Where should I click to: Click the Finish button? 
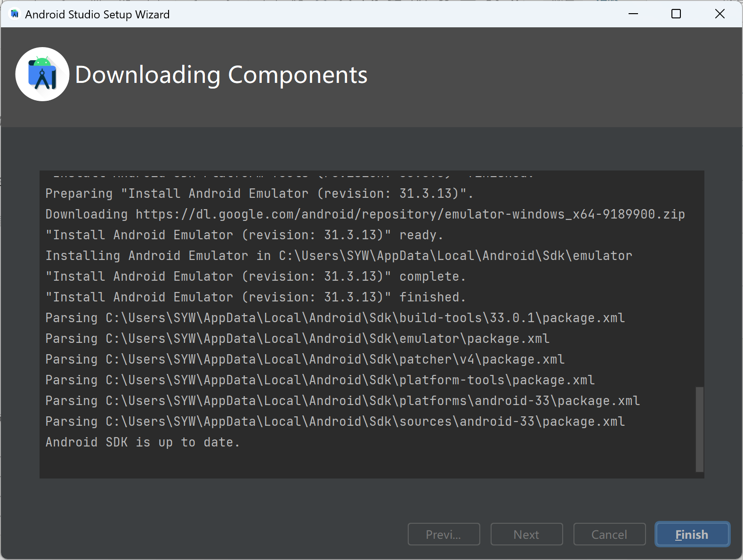click(x=692, y=534)
